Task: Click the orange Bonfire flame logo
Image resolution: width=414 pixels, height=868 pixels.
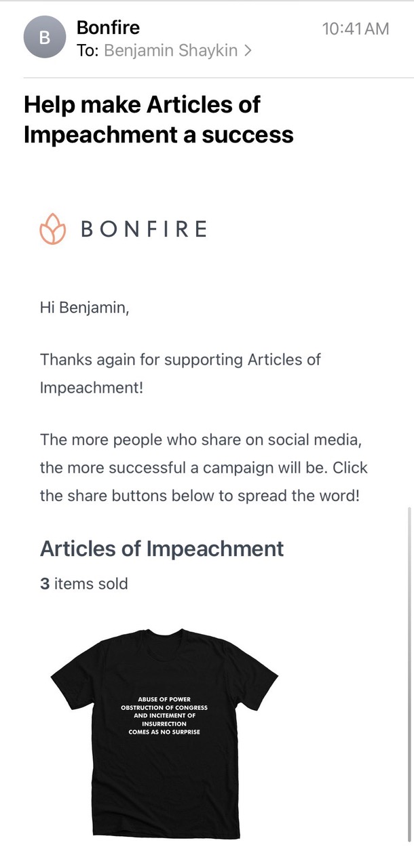Action: coord(54,229)
